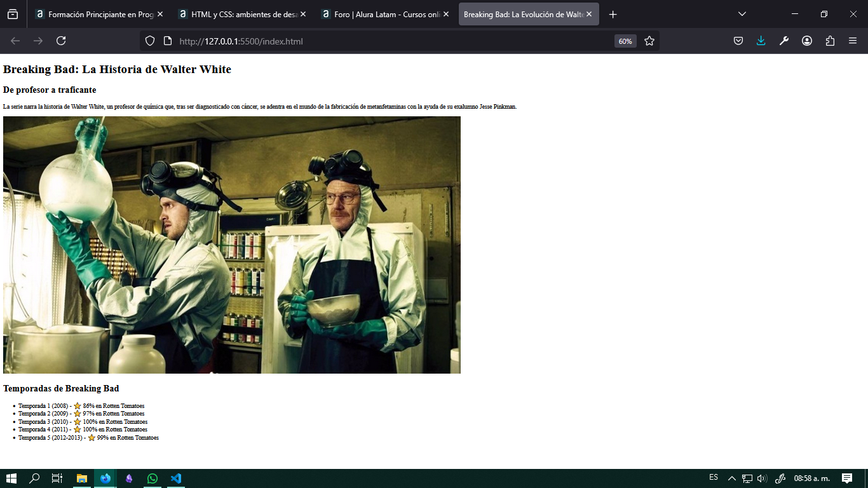868x488 pixels.
Task: Click subheading De profesor a traficante
Action: 50,90
